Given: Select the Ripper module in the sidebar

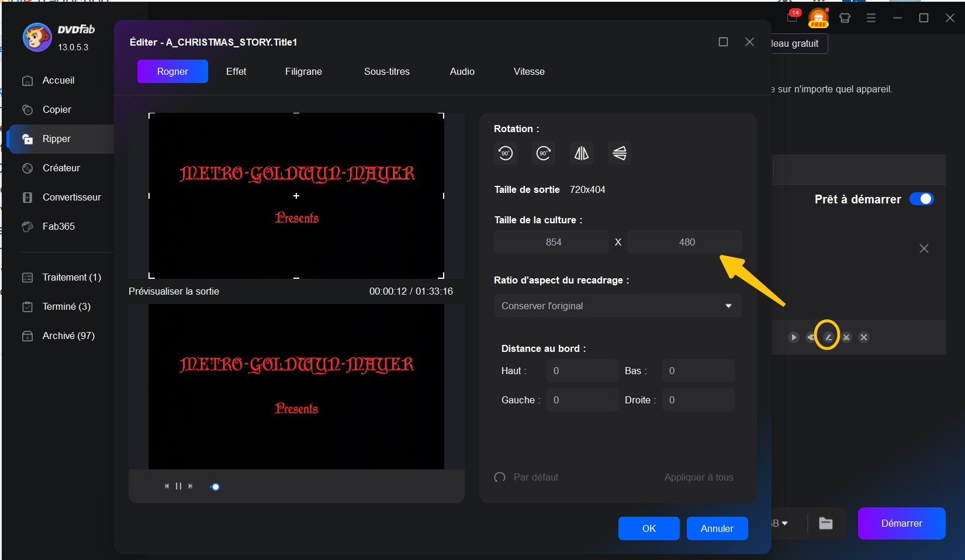Looking at the screenshot, I should pos(56,139).
